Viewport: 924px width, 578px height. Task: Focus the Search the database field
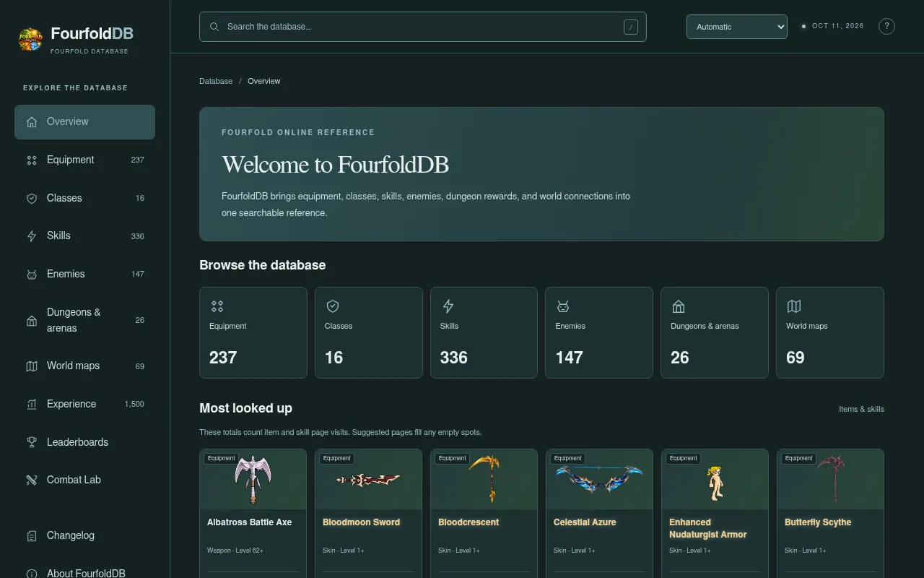click(x=423, y=27)
